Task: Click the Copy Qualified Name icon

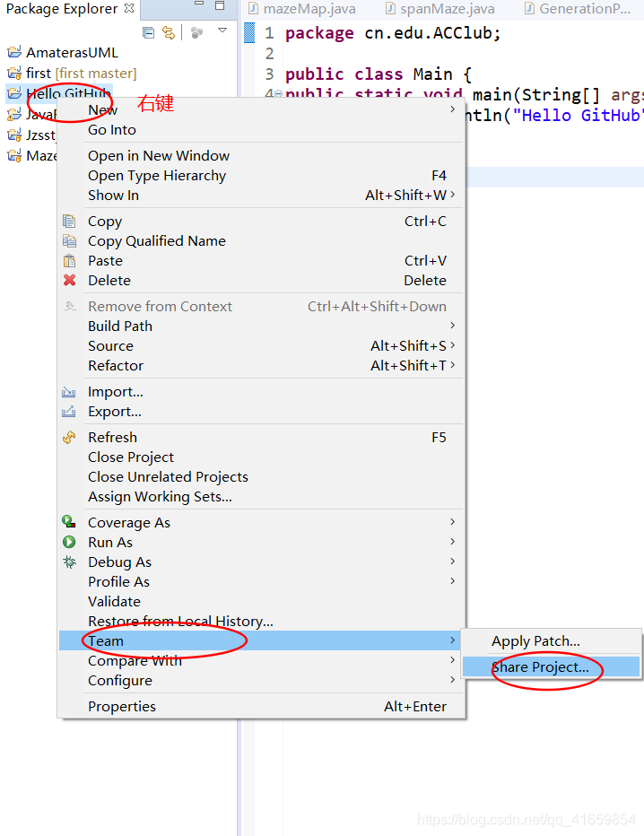Action: 69,240
